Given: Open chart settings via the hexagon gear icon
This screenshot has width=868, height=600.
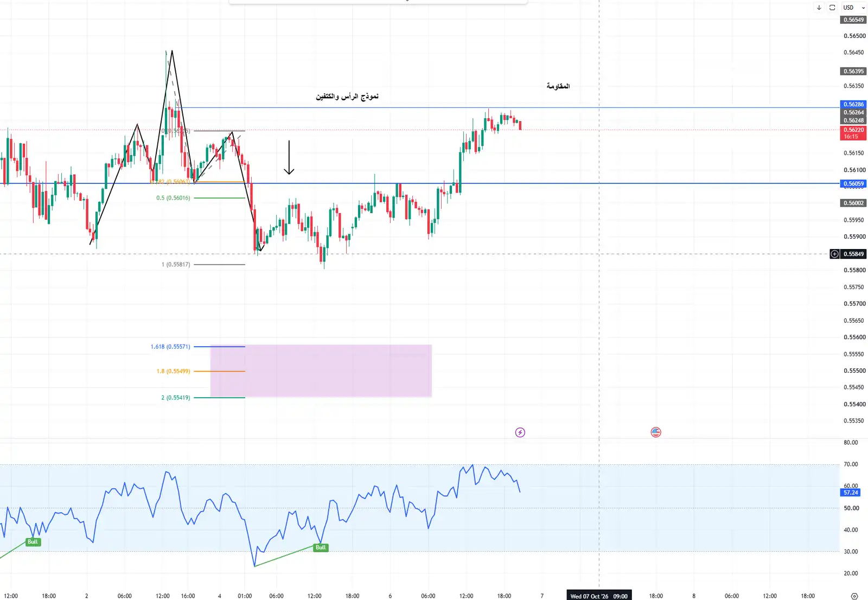Looking at the screenshot, I should coord(854,596).
